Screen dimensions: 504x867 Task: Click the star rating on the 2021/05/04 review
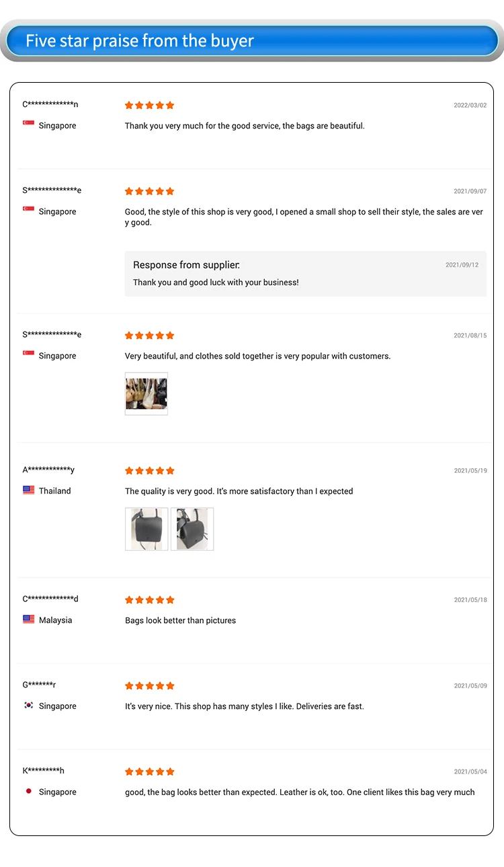149,771
